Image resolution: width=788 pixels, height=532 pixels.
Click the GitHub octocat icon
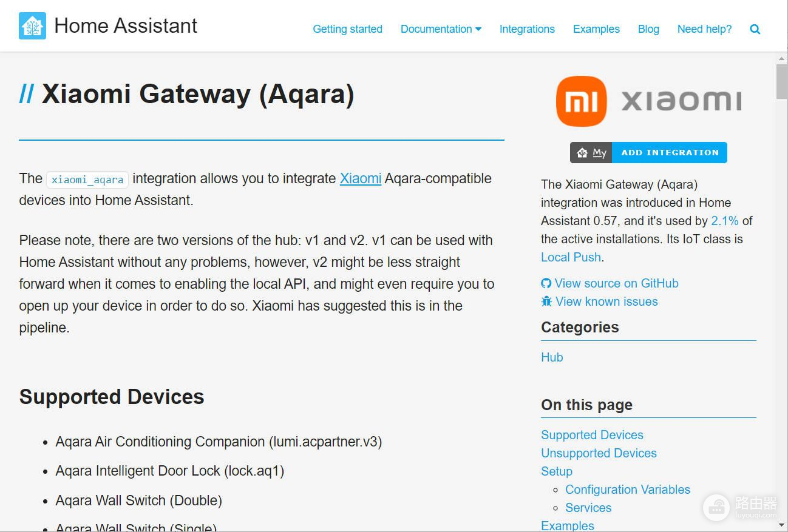point(546,283)
